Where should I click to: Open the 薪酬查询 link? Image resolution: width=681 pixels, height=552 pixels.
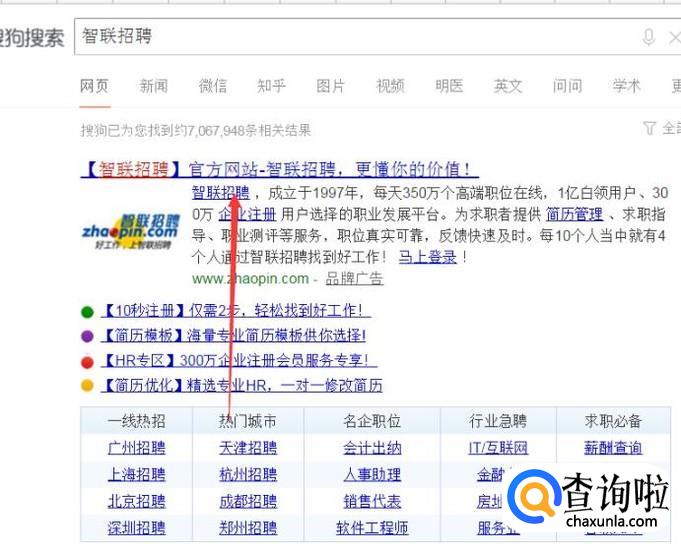(x=613, y=448)
